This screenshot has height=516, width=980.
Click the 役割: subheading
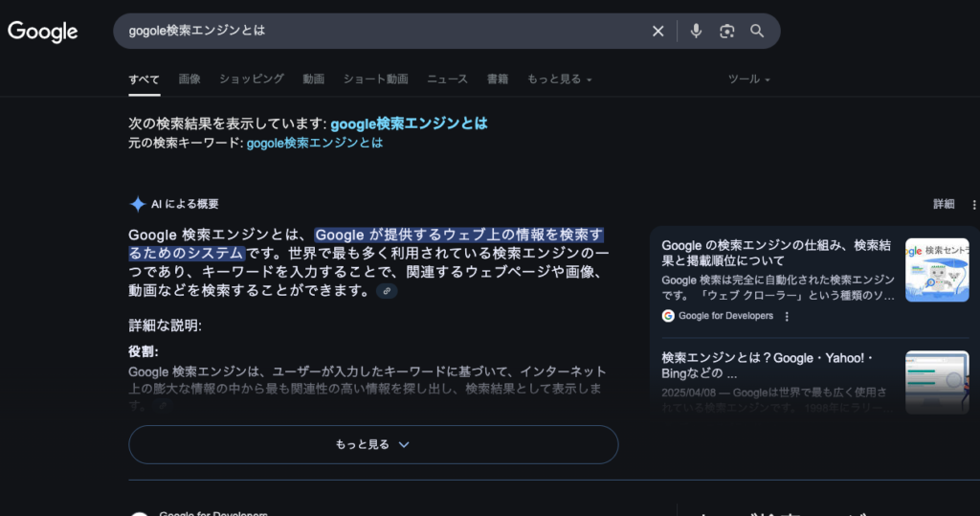[x=144, y=352]
